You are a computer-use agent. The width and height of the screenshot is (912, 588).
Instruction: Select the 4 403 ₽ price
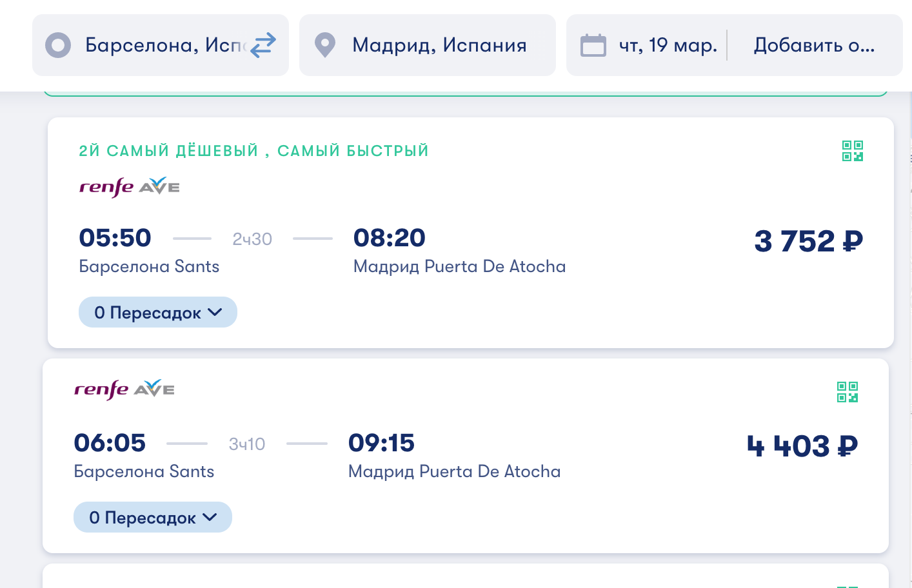pos(802,446)
